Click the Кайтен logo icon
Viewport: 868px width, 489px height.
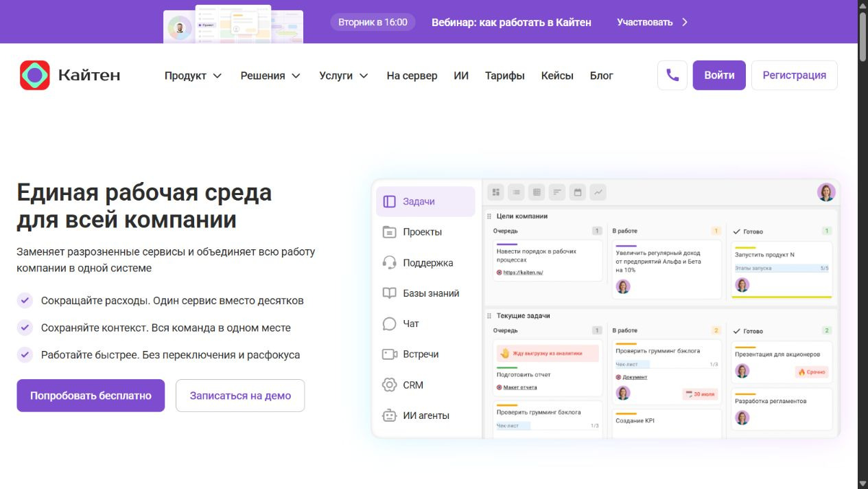click(x=35, y=76)
